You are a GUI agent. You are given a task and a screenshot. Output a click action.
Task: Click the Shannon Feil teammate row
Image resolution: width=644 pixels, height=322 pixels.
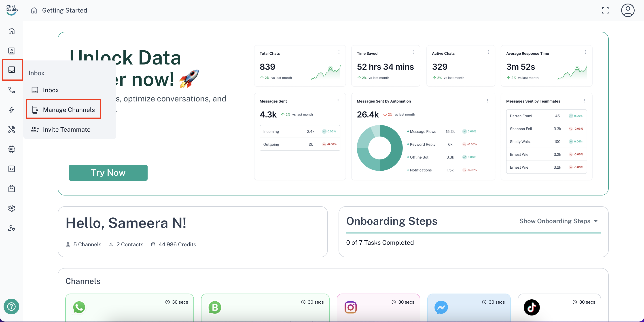point(546,129)
